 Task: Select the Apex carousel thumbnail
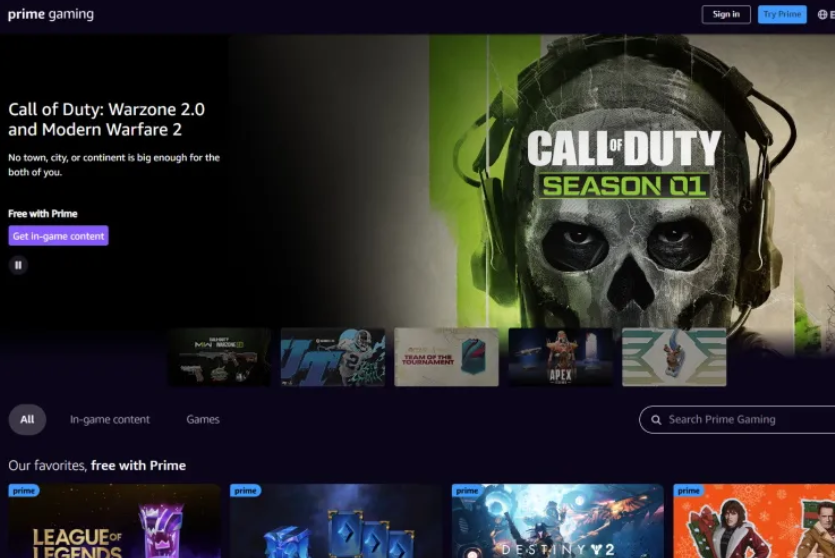(x=560, y=357)
